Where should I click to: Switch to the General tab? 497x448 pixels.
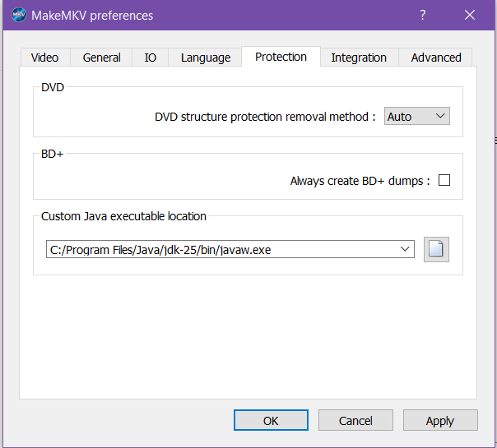101,58
